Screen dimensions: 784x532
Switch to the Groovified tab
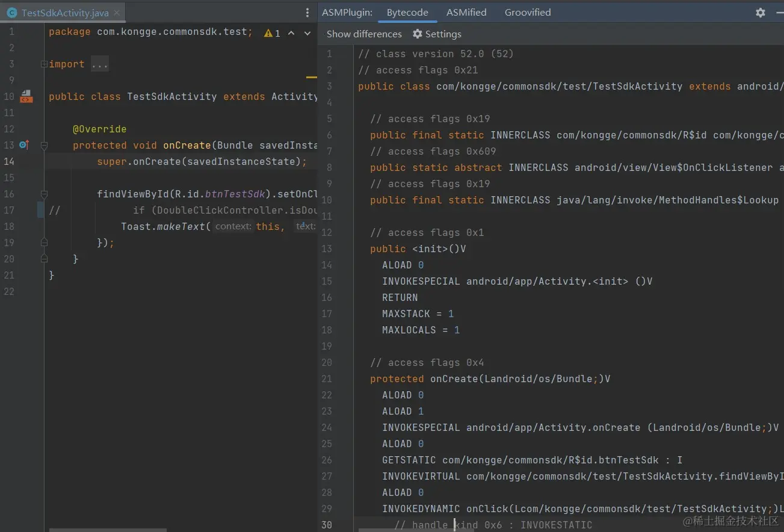point(528,13)
